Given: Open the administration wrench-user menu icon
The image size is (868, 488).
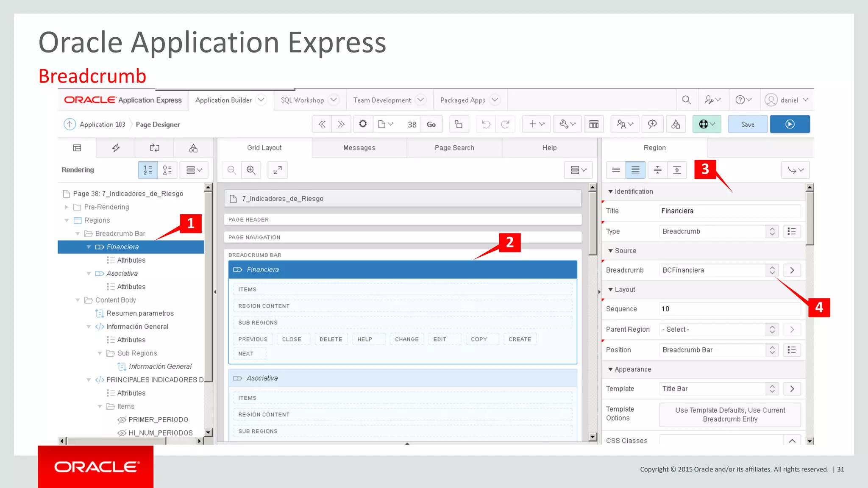Looking at the screenshot, I should 712,100.
